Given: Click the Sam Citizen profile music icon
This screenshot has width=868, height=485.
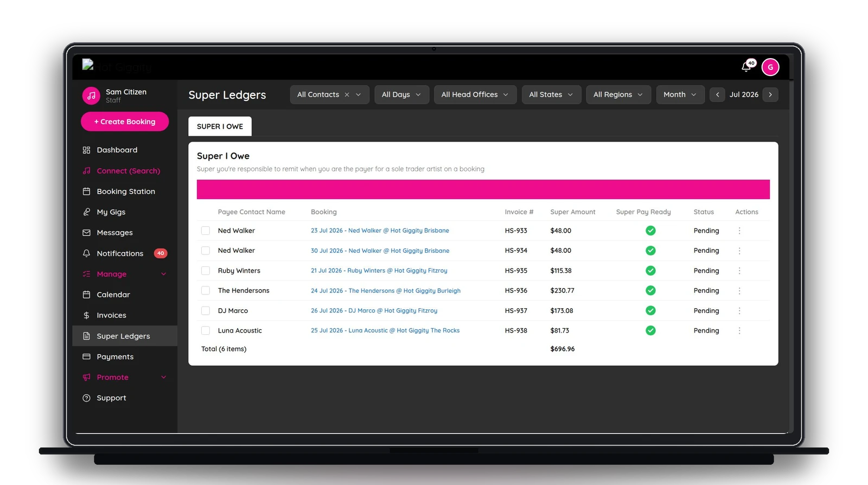Looking at the screenshot, I should coord(91,96).
